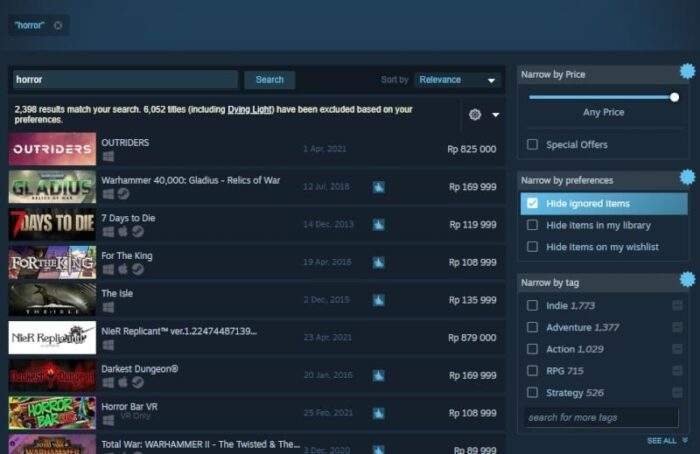Viewport: 700px width, 454px height.
Task: Open Warhammer 40,000: Gladius title
Action: [x=191, y=180]
